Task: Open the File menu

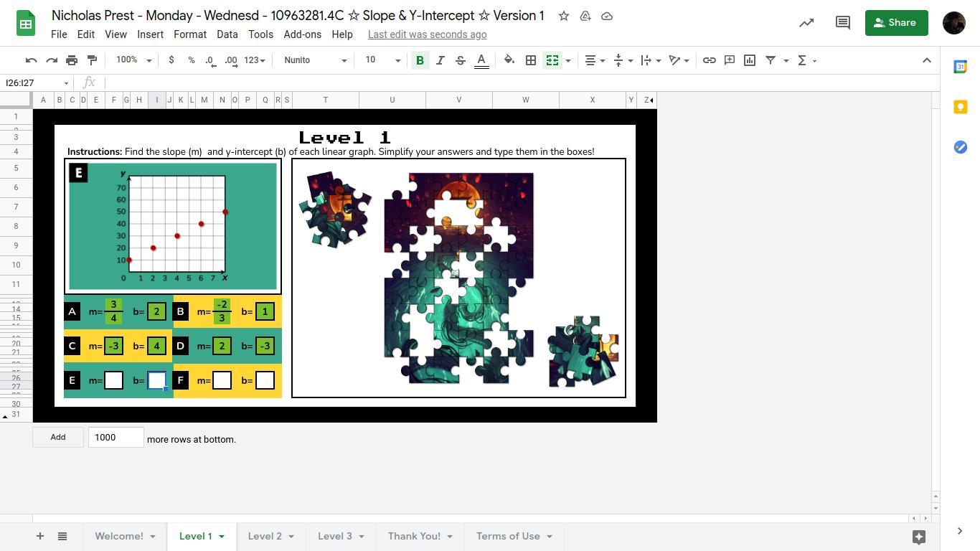Action: coord(59,34)
